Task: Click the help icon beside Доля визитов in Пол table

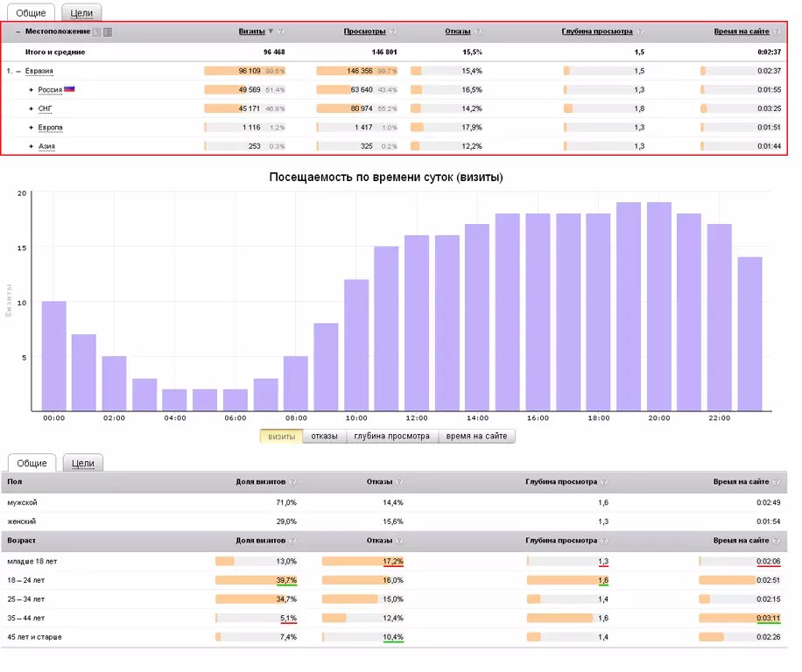Action: coord(292,481)
